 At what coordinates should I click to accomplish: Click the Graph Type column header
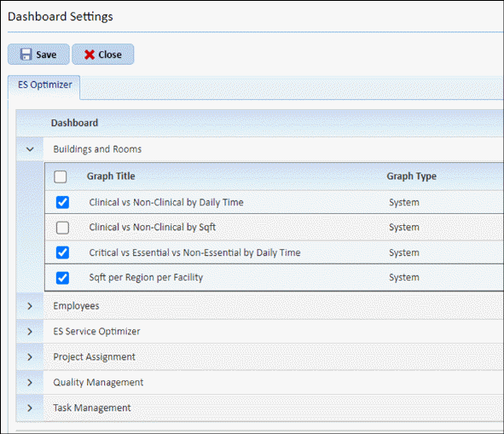(411, 176)
